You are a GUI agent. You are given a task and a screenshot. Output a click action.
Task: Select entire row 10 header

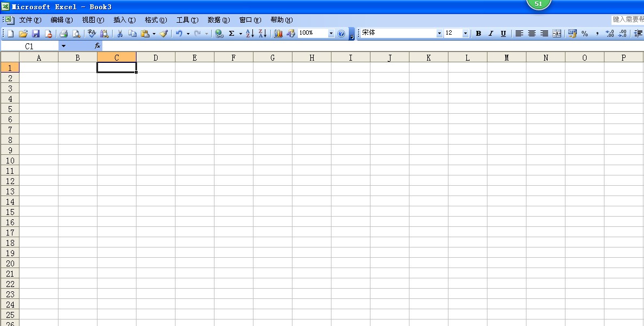[10, 160]
